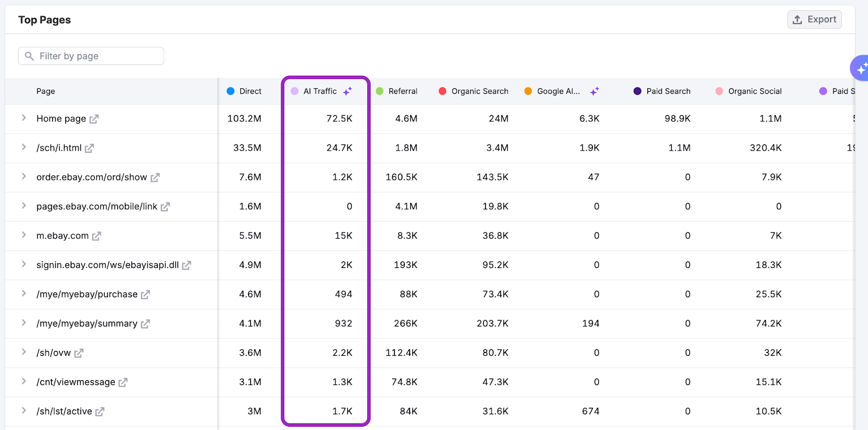Expand the /mye/myebay/summary row
868x430 pixels.
pos(24,323)
